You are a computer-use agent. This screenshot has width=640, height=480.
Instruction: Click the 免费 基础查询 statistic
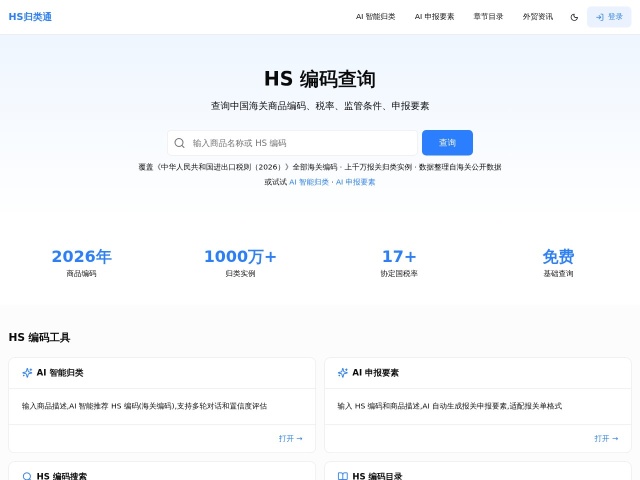click(558, 263)
